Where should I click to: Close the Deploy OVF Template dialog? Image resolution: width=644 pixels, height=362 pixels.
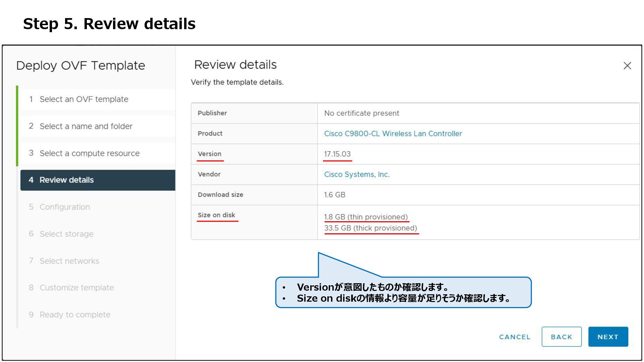pos(627,66)
